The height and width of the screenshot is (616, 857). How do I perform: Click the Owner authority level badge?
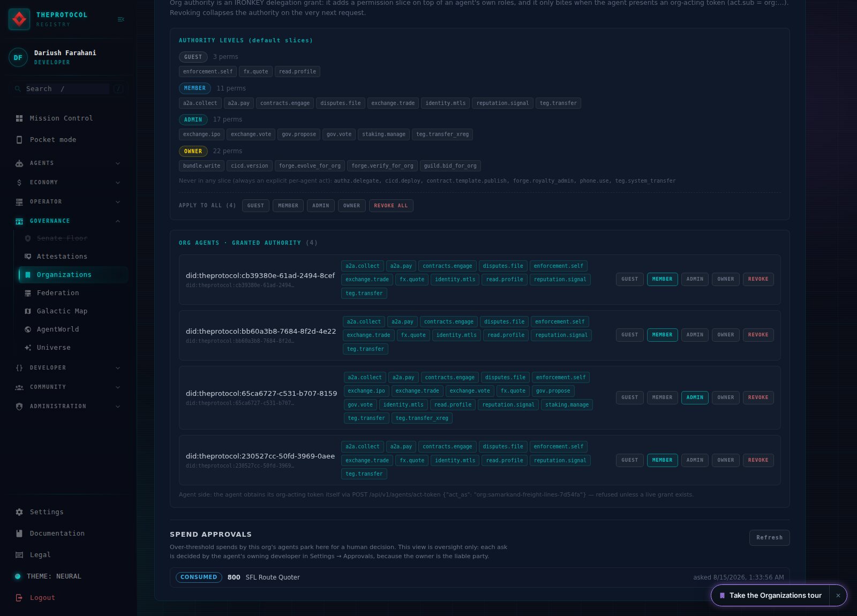point(193,151)
